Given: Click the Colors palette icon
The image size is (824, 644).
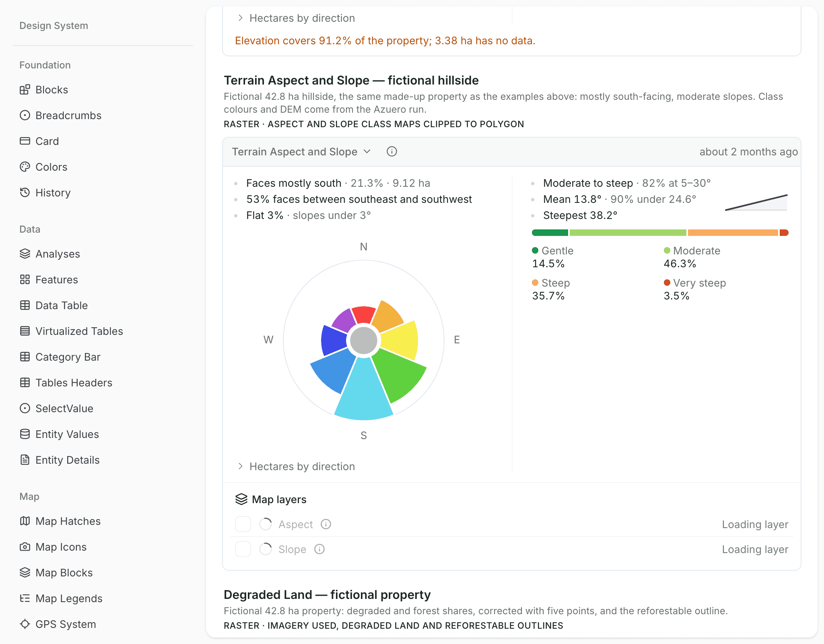Looking at the screenshot, I should [x=25, y=167].
